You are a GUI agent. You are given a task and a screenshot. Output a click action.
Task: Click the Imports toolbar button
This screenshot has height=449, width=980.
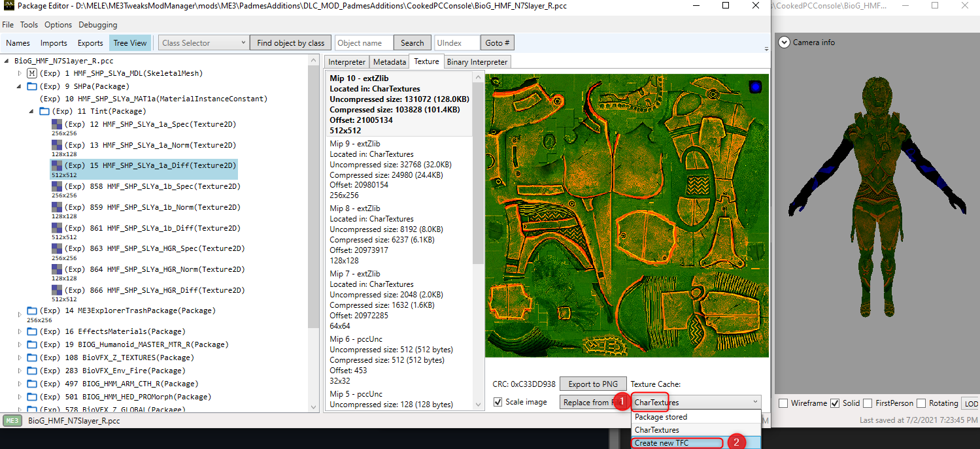point(54,43)
